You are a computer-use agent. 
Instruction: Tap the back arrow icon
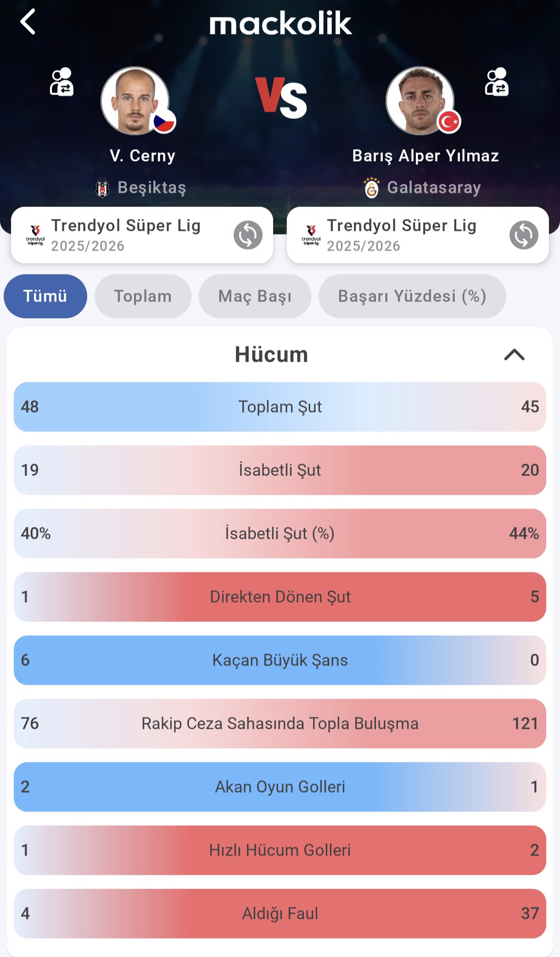(x=28, y=22)
